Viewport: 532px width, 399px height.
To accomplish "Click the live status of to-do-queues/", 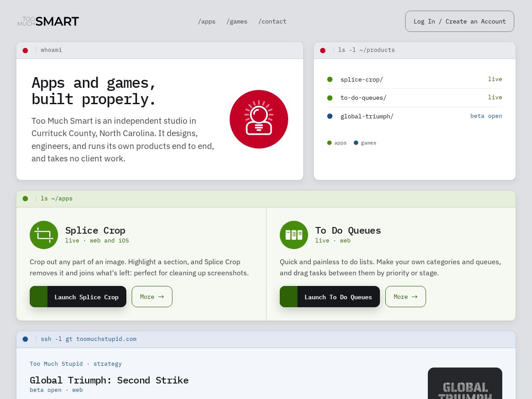I will pyautogui.click(x=495, y=98).
